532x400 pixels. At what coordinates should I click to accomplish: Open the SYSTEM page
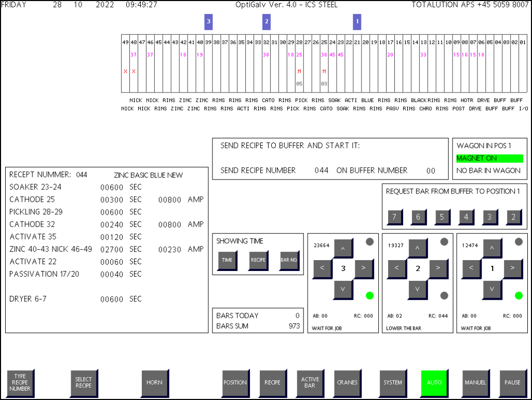(393, 383)
